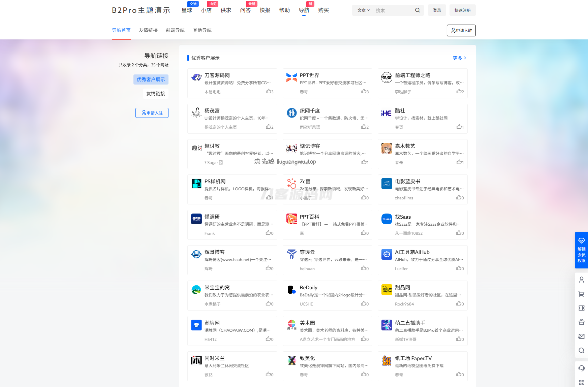This screenshot has height=387, width=588.
Task: Click the coupon ticket icon in right sidebar
Action: tap(581, 308)
